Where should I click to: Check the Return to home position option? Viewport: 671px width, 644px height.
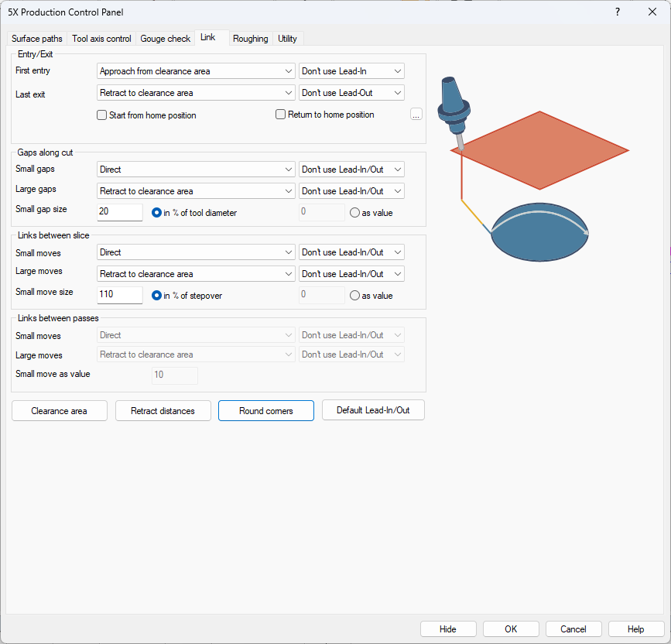click(281, 115)
